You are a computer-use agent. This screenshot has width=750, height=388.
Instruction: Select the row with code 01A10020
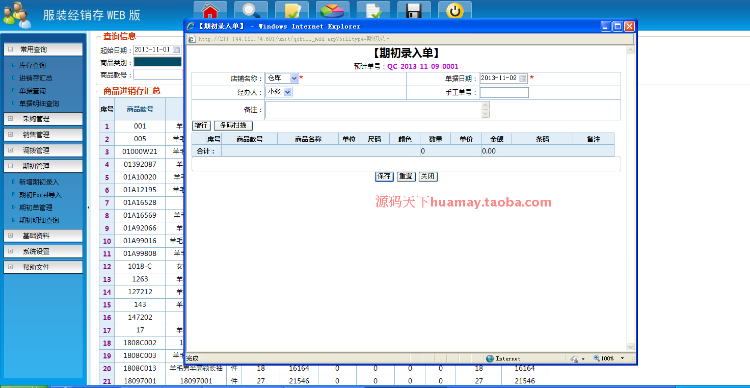140,177
